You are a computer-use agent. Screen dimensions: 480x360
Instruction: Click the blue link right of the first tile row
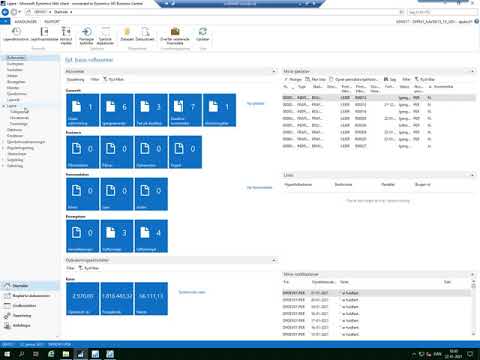pos(255,104)
